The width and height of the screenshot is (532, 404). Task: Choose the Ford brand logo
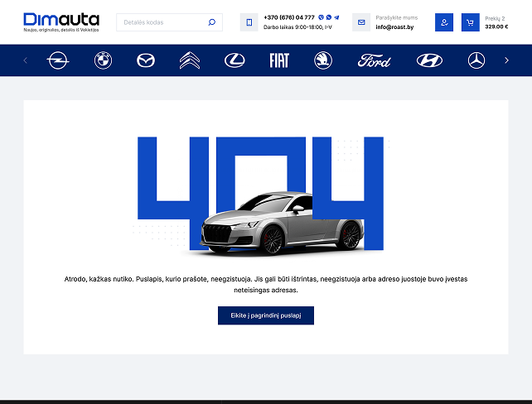click(x=374, y=60)
